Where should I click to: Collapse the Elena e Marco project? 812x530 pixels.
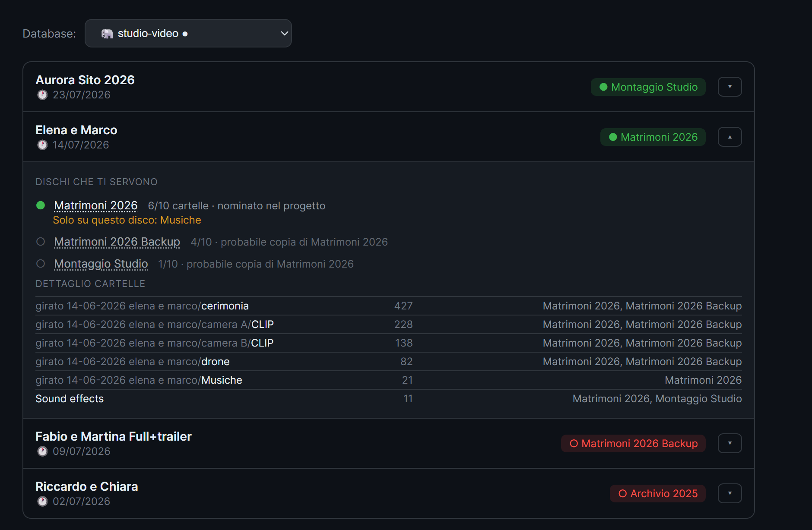(730, 137)
